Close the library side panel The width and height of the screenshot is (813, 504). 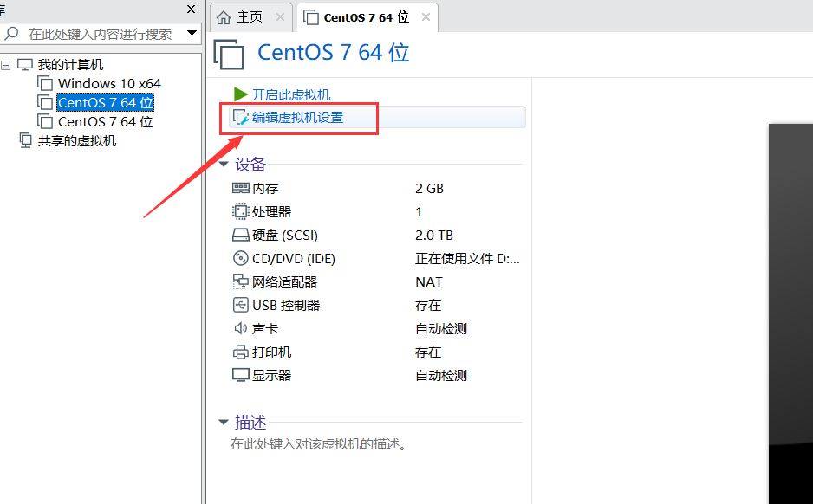tap(191, 9)
